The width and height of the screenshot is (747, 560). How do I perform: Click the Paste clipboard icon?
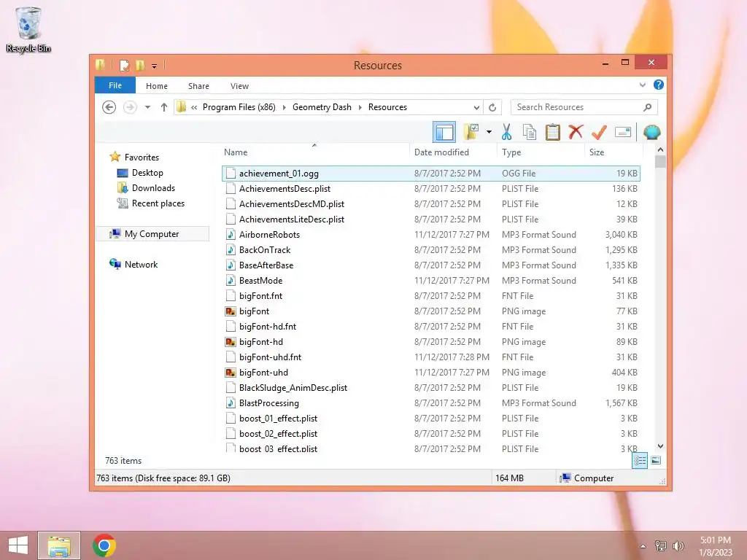click(x=553, y=132)
